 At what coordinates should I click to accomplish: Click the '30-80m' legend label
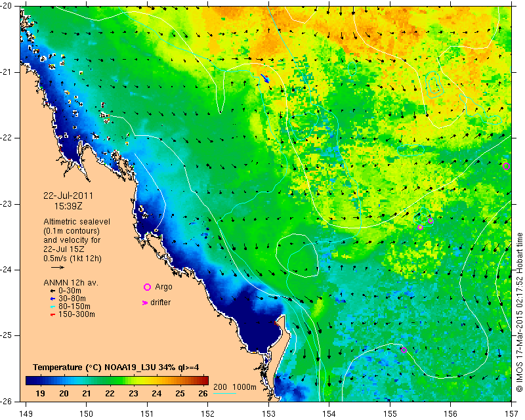(x=72, y=299)
